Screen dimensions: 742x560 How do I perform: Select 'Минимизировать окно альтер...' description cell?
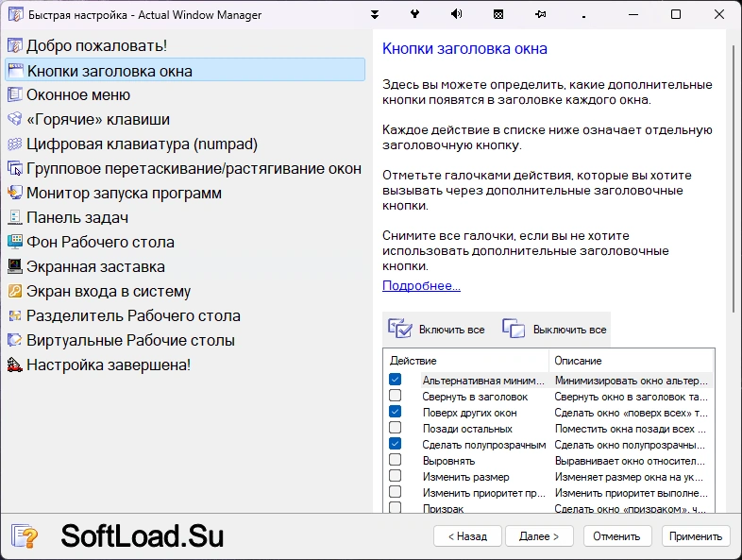pyautogui.click(x=631, y=381)
